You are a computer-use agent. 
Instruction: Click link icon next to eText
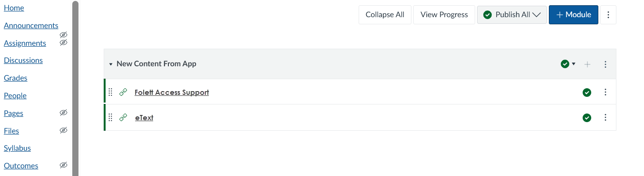point(123,117)
